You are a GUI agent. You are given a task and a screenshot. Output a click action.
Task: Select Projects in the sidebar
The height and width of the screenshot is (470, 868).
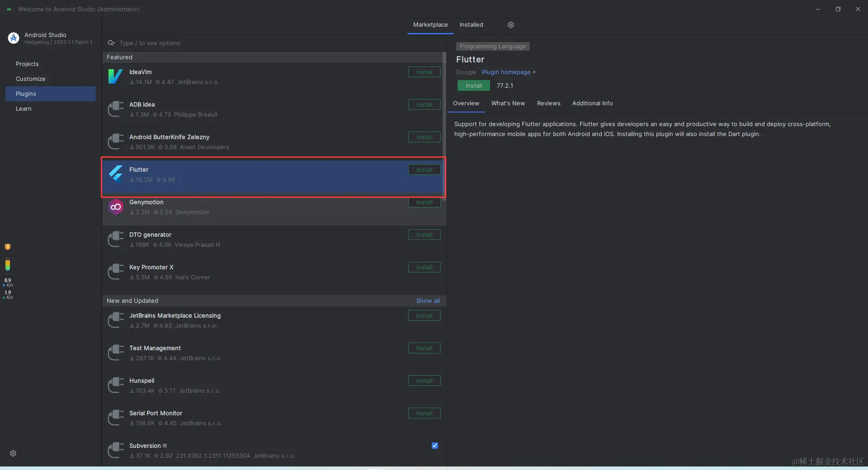pos(51,64)
